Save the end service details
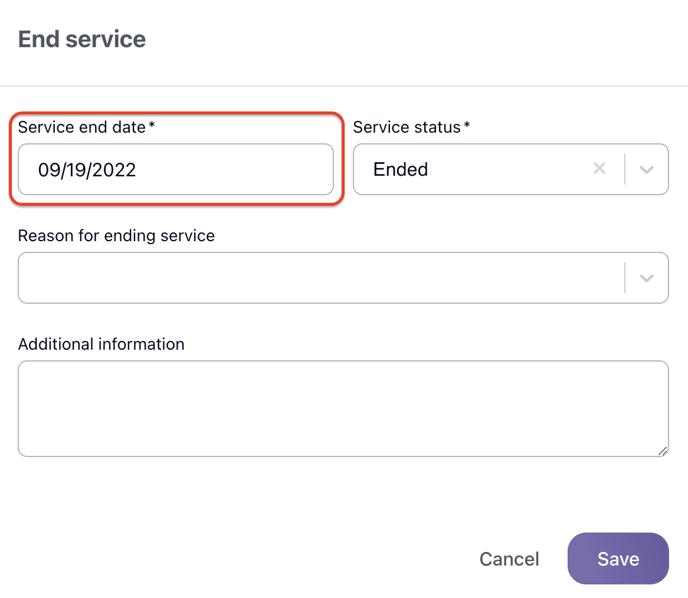This screenshot has height=598, width=688. pyautogui.click(x=617, y=559)
